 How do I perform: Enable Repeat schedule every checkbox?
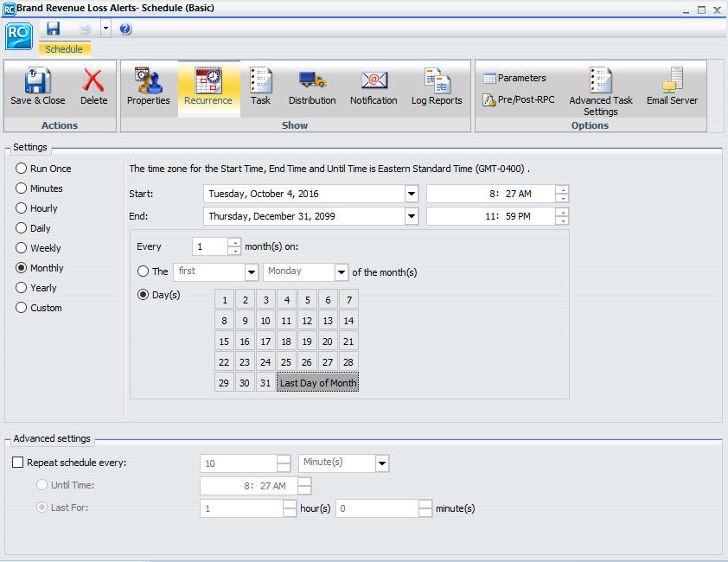(17, 463)
